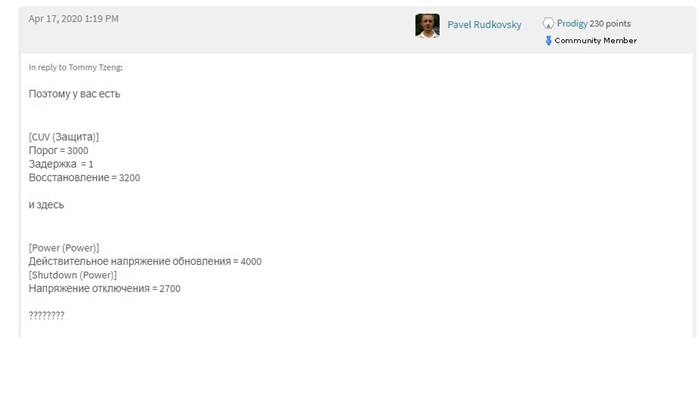Click the Напряжение отключения = 2700 line
The height and width of the screenshot is (399, 700).
coord(104,289)
